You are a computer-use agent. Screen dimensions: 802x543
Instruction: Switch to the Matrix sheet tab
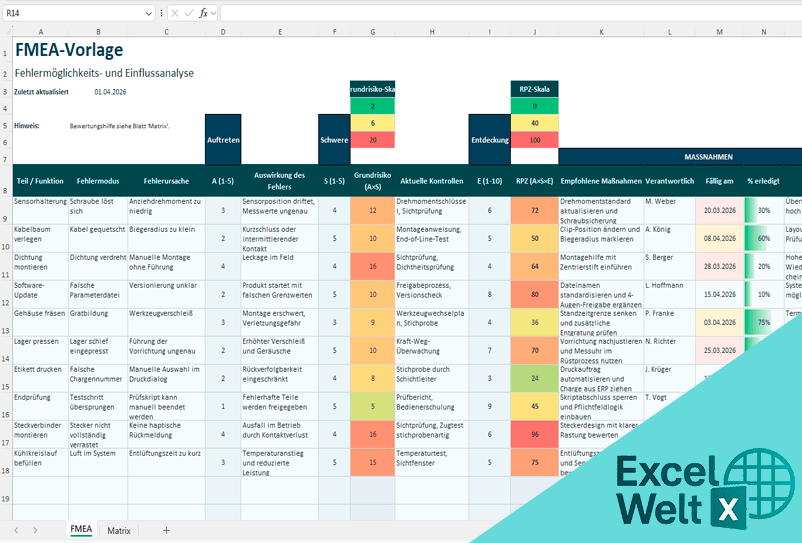click(x=119, y=531)
